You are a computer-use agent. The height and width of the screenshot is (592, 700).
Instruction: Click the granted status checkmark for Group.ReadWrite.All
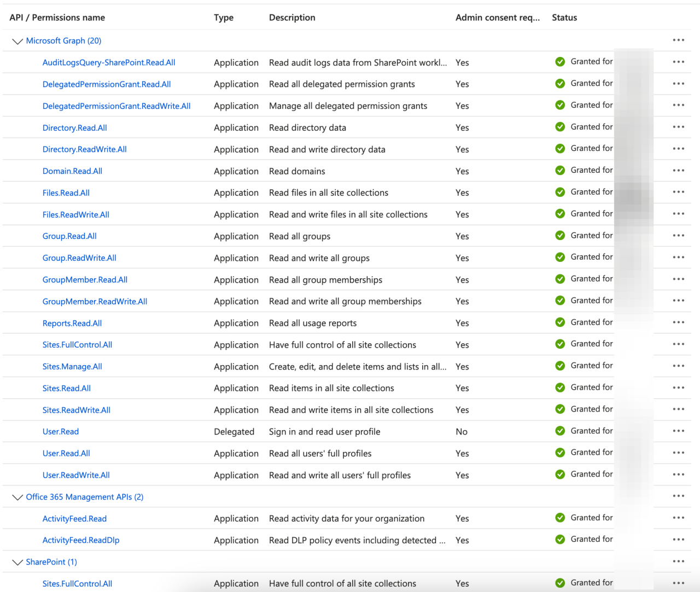(x=560, y=256)
